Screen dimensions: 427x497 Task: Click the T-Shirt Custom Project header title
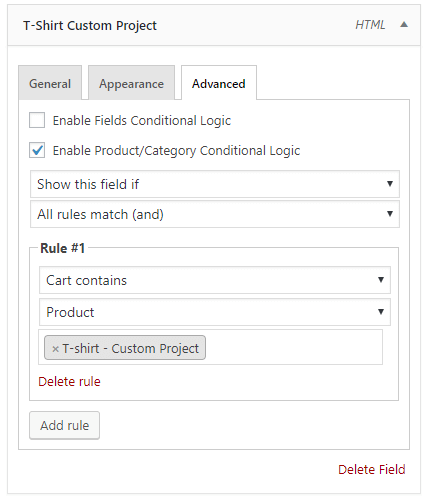[90, 25]
